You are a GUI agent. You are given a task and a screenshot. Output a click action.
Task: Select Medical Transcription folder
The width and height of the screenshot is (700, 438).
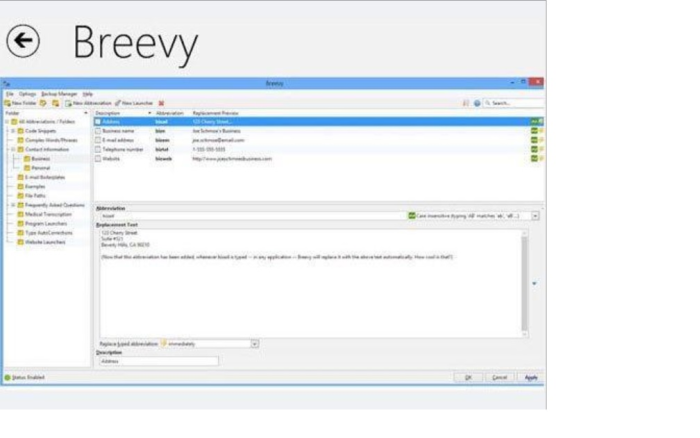(x=48, y=214)
